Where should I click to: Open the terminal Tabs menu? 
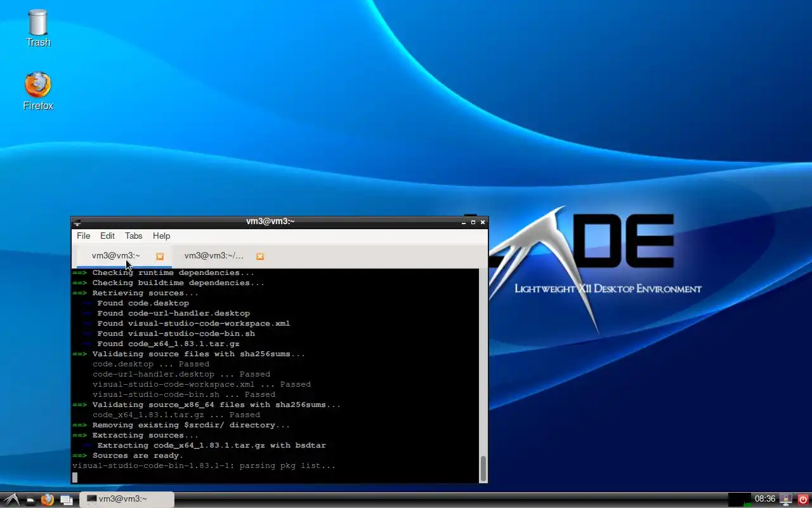point(133,236)
